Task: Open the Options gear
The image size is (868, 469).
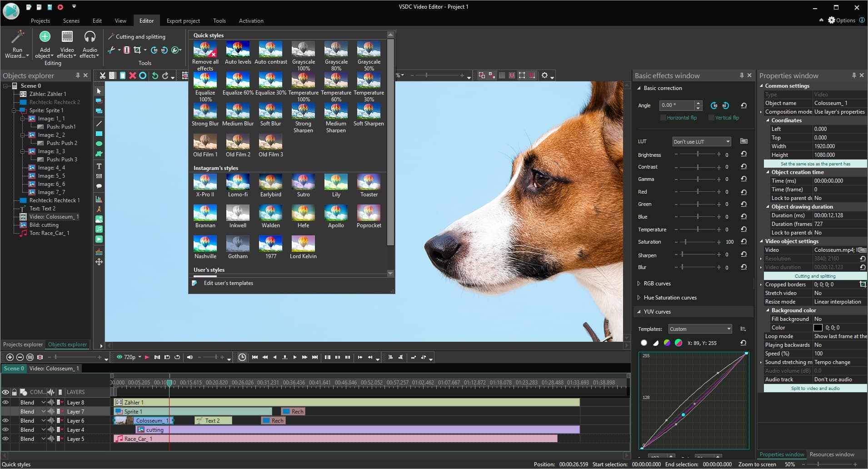Action: click(x=841, y=20)
